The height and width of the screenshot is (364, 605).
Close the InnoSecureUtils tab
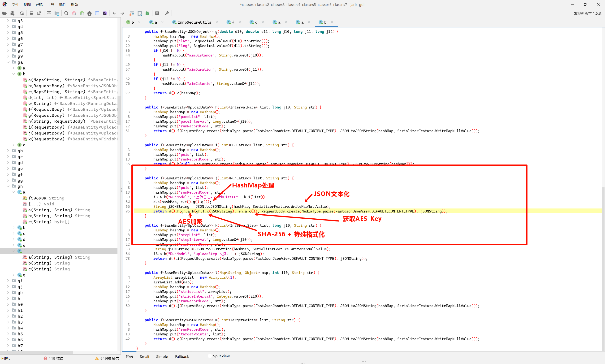(x=217, y=22)
